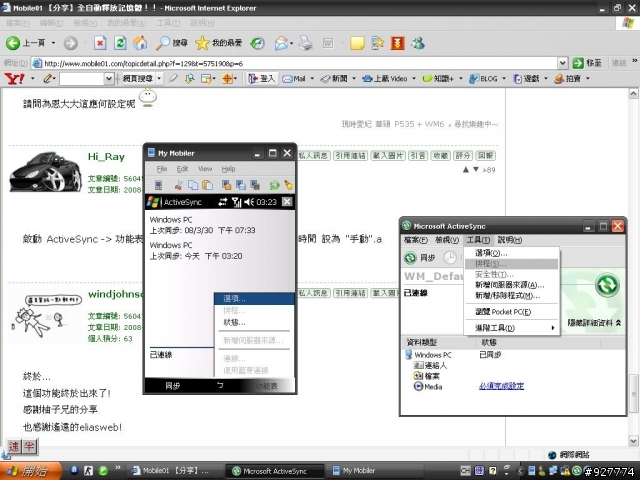
Task: Open the History clock icon in IE toolbar
Action: (258, 43)
